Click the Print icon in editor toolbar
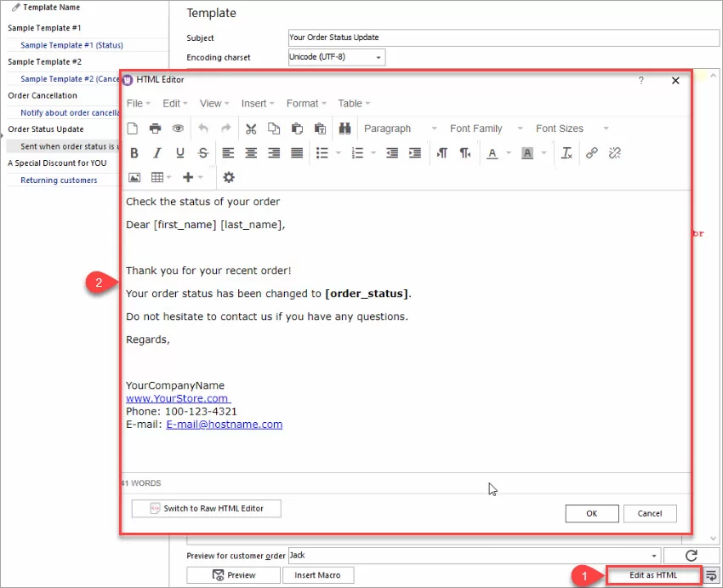Image resolution: width=723 pixels, height=588 pixels. [155, 128]
